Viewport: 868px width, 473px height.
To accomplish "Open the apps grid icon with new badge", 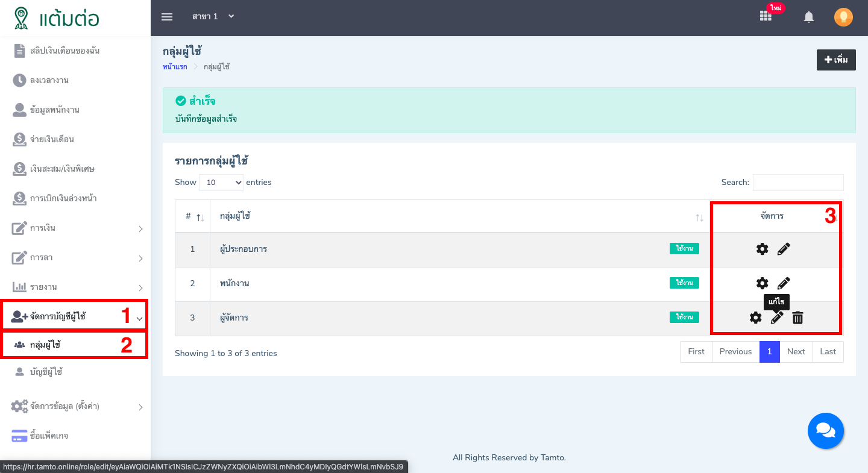I will point(766,17).
